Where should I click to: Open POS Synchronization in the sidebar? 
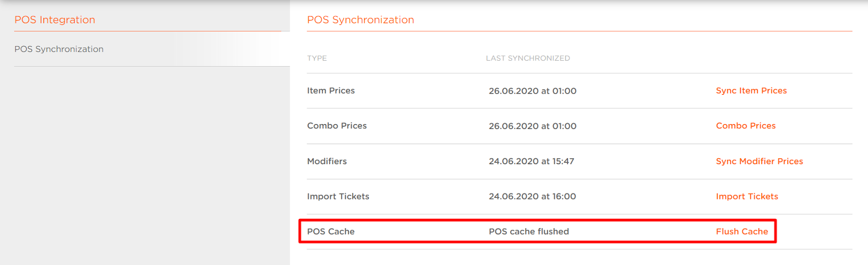coord(59,49)
